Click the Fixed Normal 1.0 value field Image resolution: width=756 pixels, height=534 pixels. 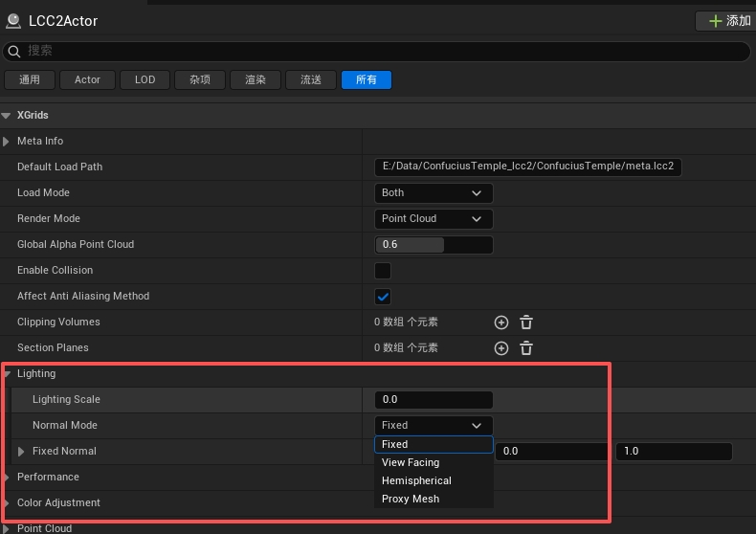click(x=674, y=452)
